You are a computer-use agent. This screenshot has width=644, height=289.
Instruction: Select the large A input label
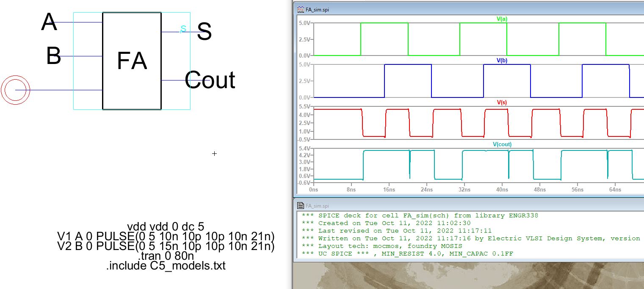coord(49,22)
